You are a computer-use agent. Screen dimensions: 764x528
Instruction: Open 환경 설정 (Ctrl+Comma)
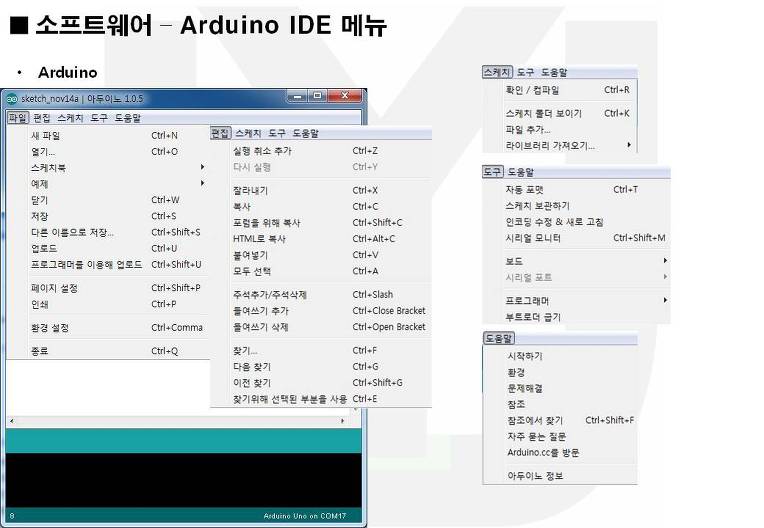[x=108, y=328]
